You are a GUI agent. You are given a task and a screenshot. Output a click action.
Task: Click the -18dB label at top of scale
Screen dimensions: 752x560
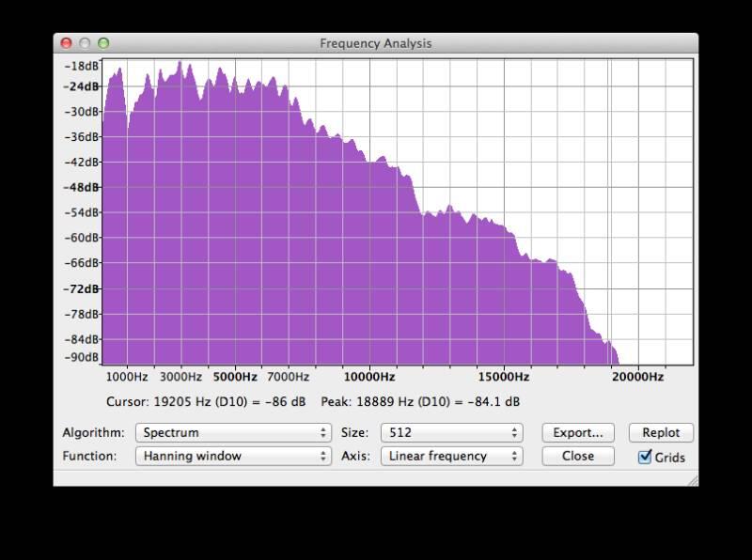(x=81, y=66)
